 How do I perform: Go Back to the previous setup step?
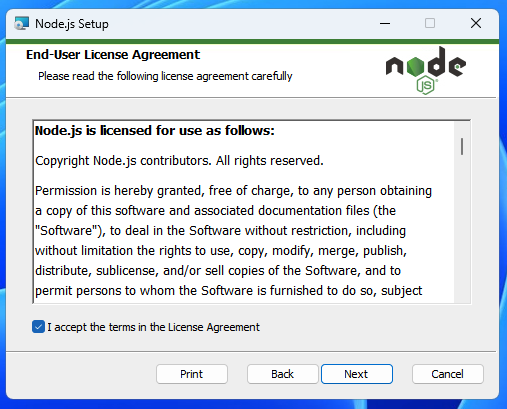click(x=283, y=374)
